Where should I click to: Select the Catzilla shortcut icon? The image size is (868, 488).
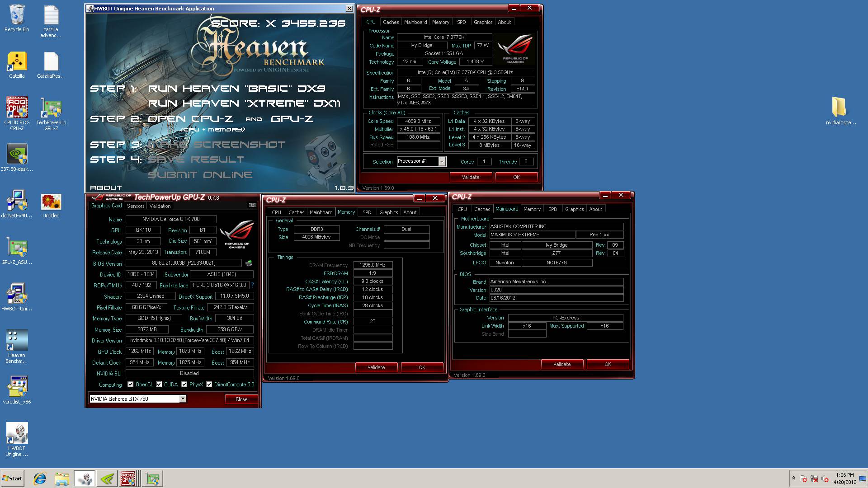coord(17,65)
